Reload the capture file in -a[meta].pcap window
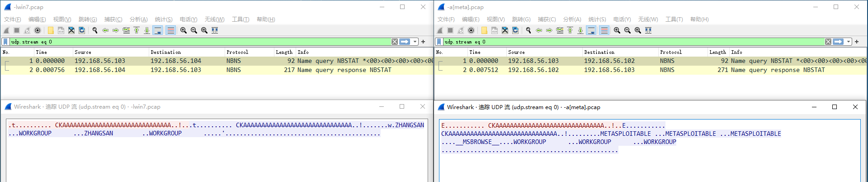The width and height of the screenshot is (868, 182). 515,30
